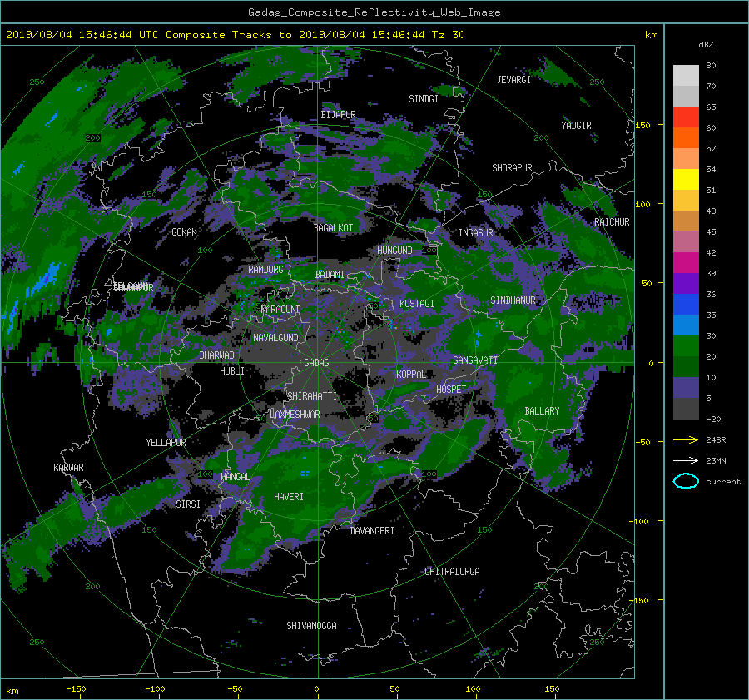Select the light gray 70 dBZ swatch

pyautogui.click(x=686, y=76)
